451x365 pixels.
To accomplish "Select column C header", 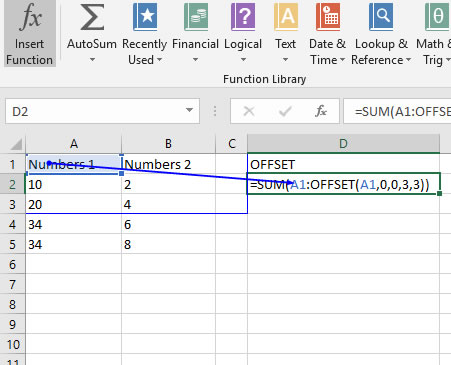I will 232,144.
